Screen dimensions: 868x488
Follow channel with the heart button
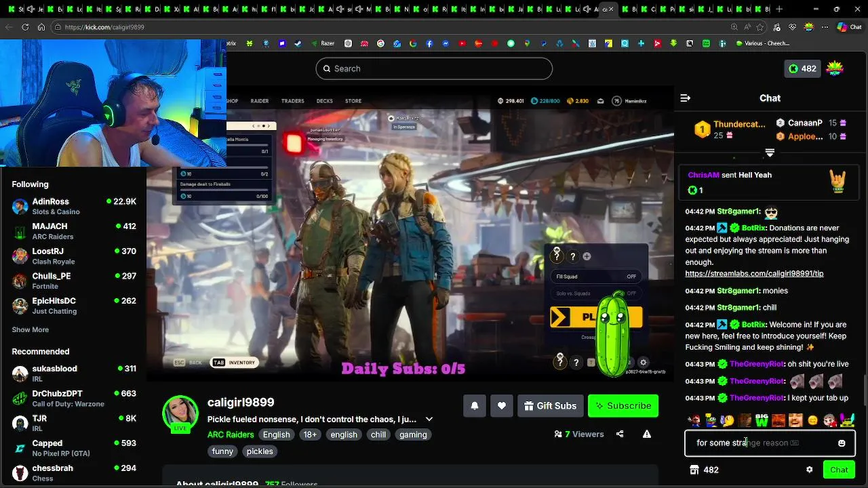(502, 406)
